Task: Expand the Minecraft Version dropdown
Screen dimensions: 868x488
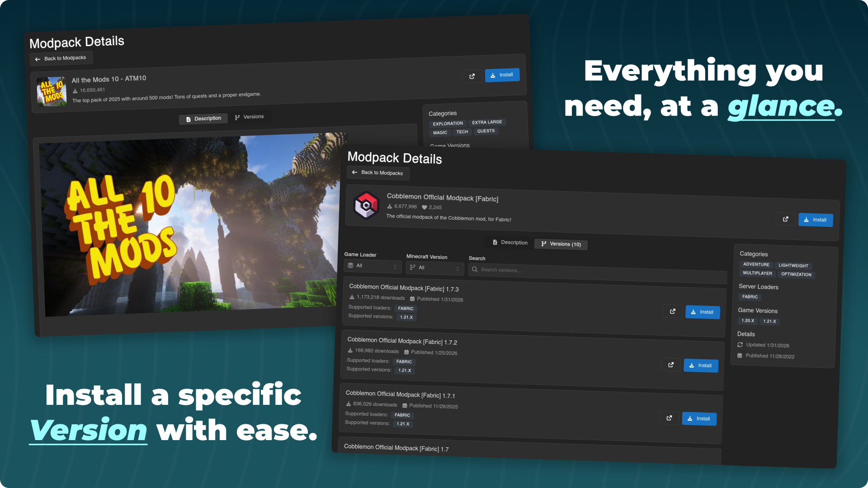Action: 434,268
